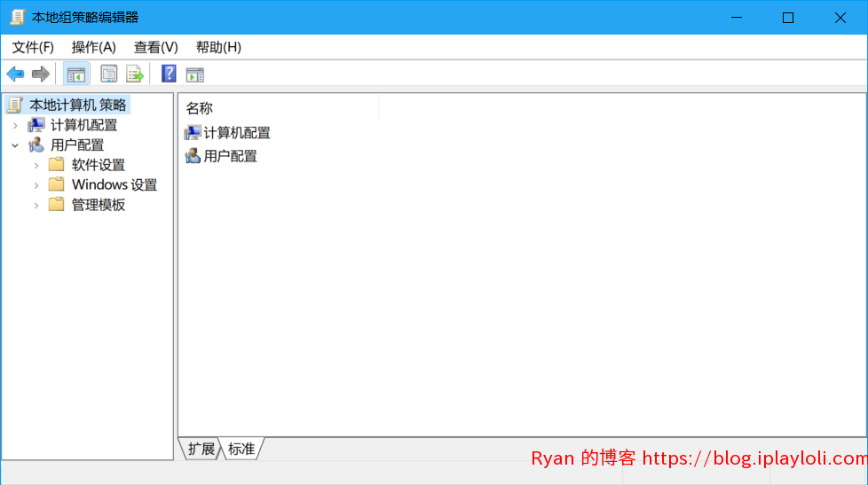Screen dimensions: 868x485
Task: Switch to the 标准 tab
Action: tap(242, 449)
